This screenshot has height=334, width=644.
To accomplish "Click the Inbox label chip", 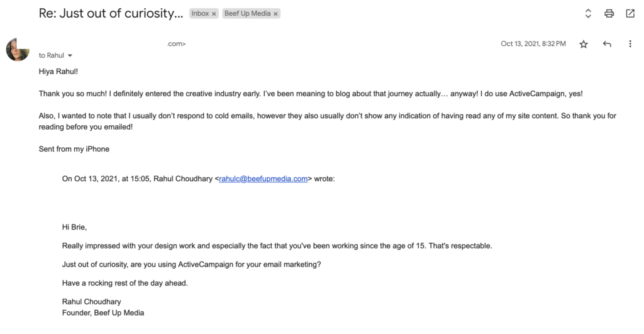I will pyautogui.click(x=200, y=13).
